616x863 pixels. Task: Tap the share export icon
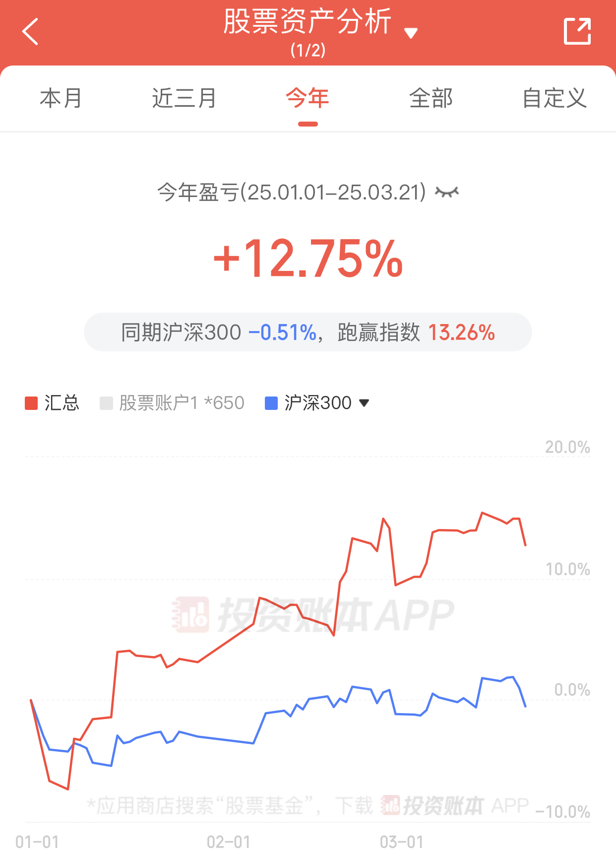click(x=577, y=32)
